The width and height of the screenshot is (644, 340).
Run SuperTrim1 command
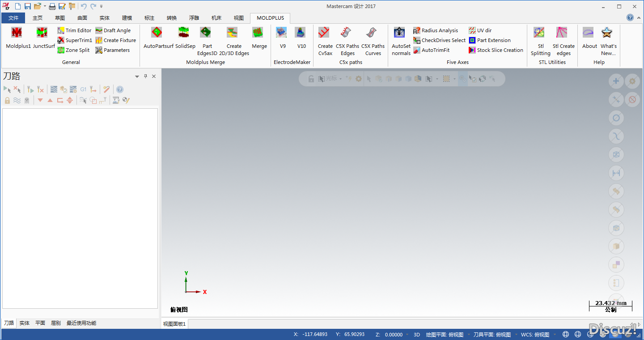[74, 40]
